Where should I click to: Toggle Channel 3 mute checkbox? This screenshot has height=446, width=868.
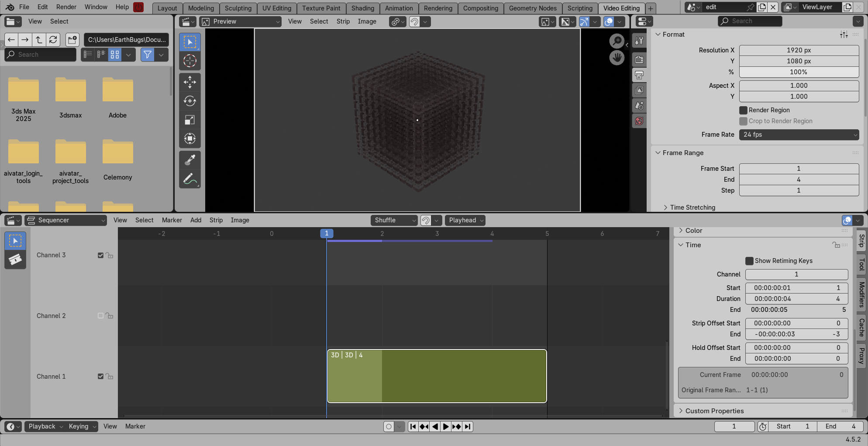click(101, 255)
